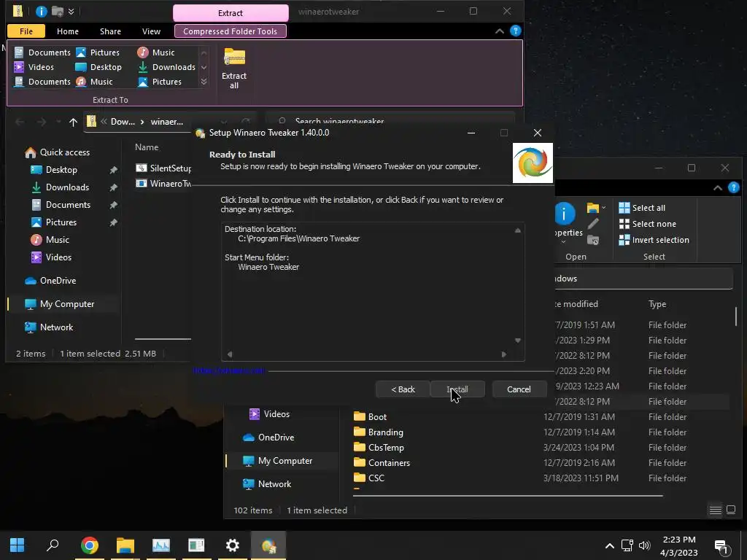Screen dimensions: 747x560
Task: Select Pictures in the navigation pane
Action: 54,222
